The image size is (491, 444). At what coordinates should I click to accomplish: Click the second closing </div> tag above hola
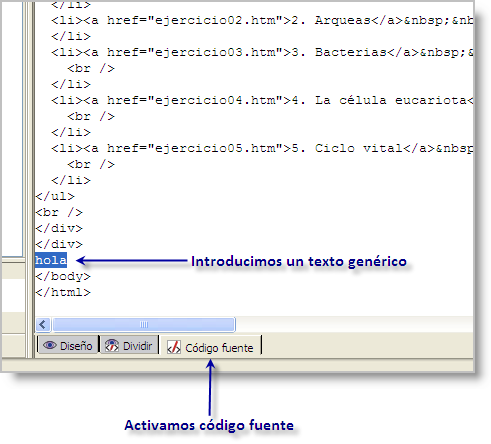tap(59, 244)
